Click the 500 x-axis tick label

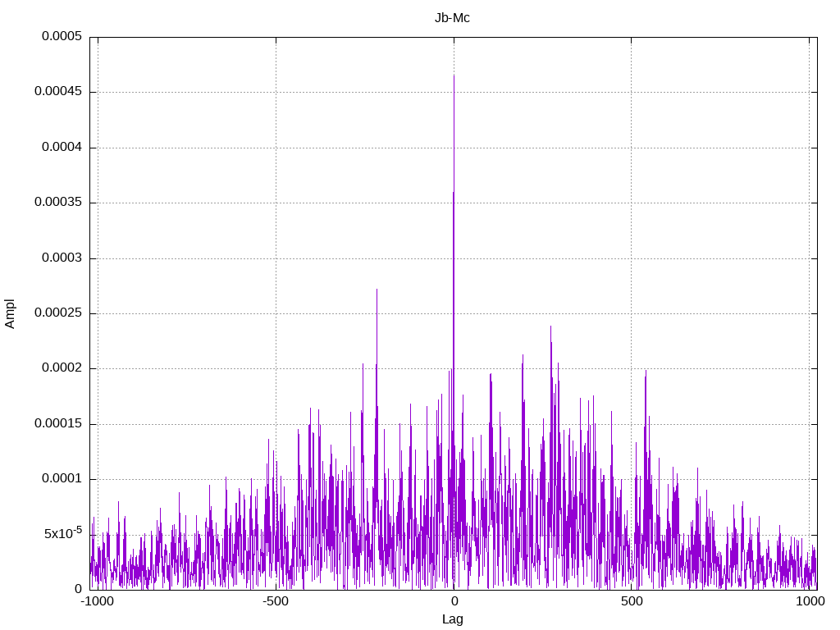(632, 601)
